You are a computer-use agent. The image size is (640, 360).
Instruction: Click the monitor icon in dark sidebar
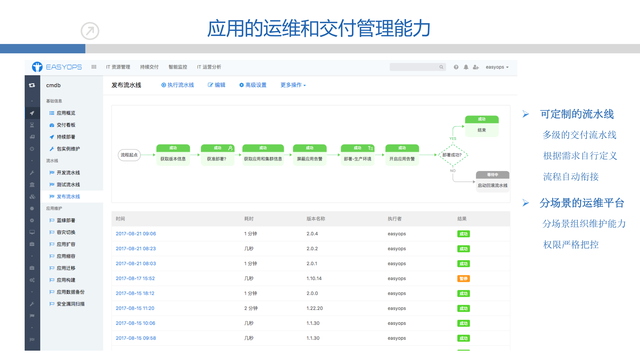32,232
